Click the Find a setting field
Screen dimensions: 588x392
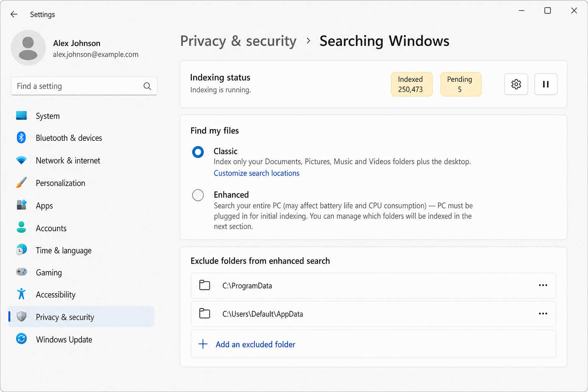[x=84, y=86]
